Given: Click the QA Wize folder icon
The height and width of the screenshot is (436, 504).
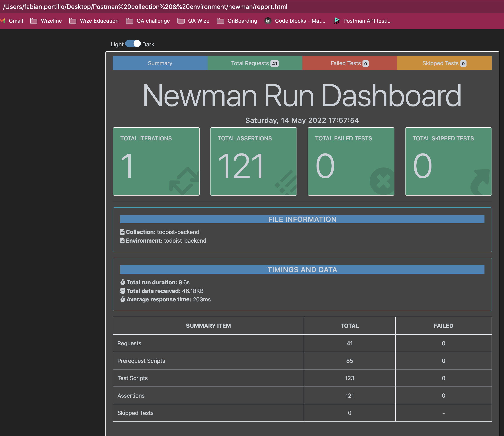Looking at the screenshot, I should coord(181,21).
